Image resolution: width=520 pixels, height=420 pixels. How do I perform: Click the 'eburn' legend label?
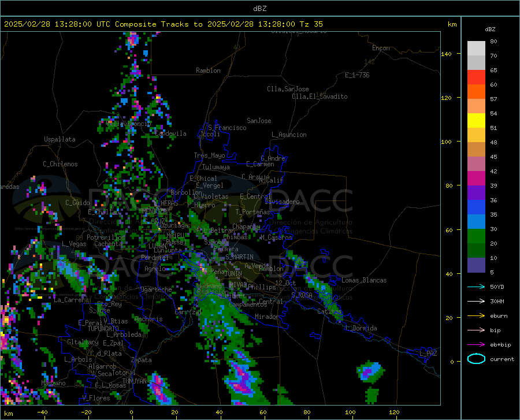pyautogui.click(x=499, y=316)
